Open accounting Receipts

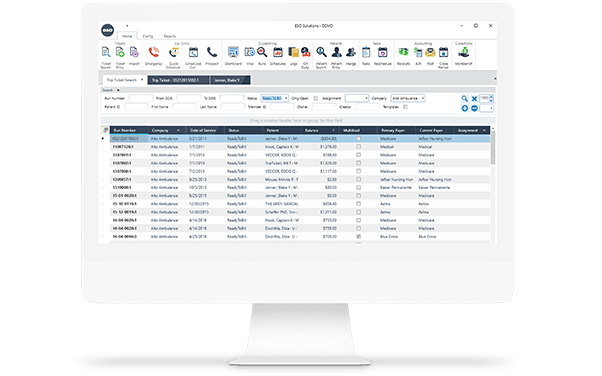pyautogui.click(x=403, y=56)
